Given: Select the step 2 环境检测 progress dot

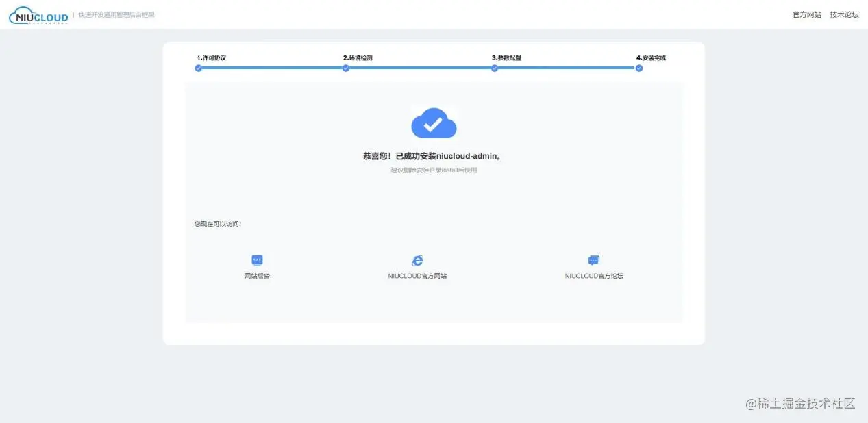Looking at the screenshot, I should [x=346, y=68].
